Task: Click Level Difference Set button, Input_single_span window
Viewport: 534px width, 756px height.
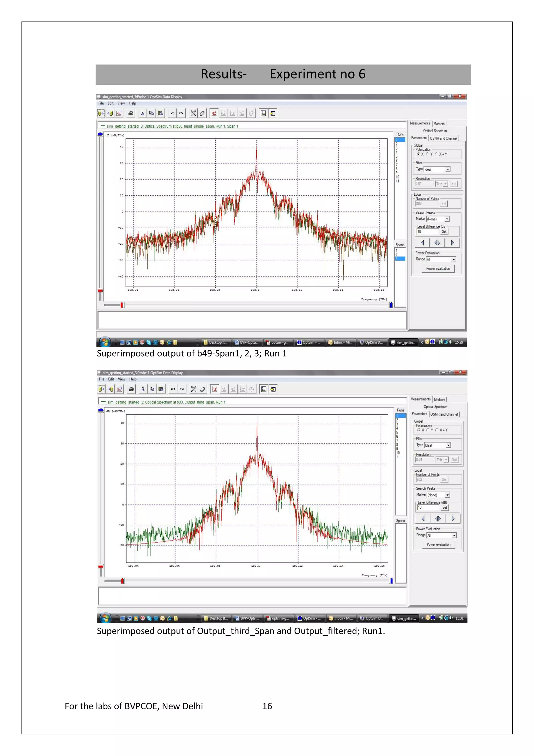Action: point(444,231)
